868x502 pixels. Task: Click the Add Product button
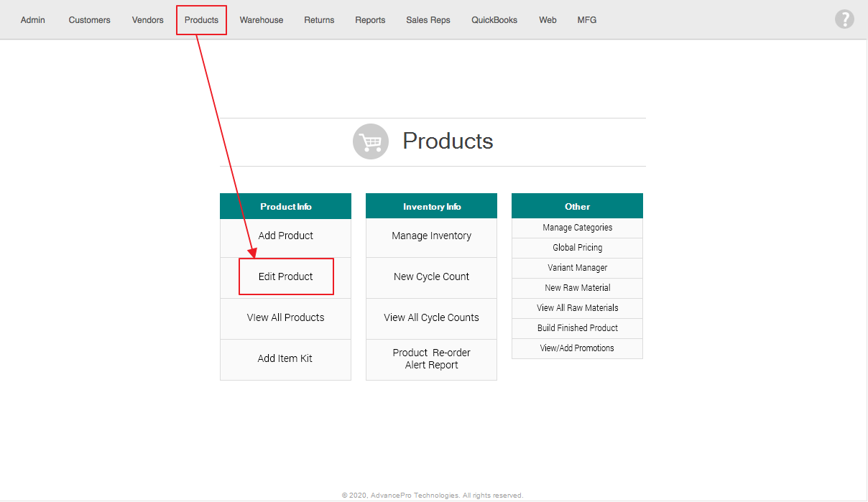click(285, 236)
